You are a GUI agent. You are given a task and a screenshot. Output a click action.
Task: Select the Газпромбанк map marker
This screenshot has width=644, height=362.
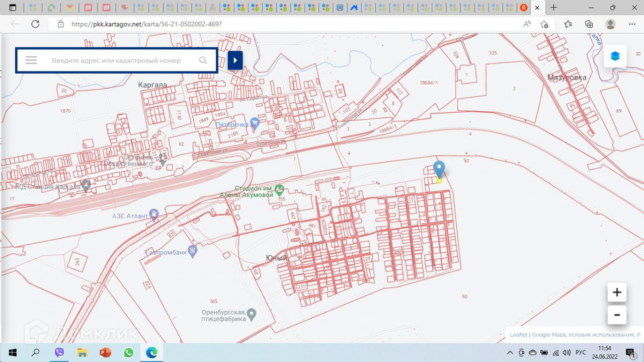[193, 250]
